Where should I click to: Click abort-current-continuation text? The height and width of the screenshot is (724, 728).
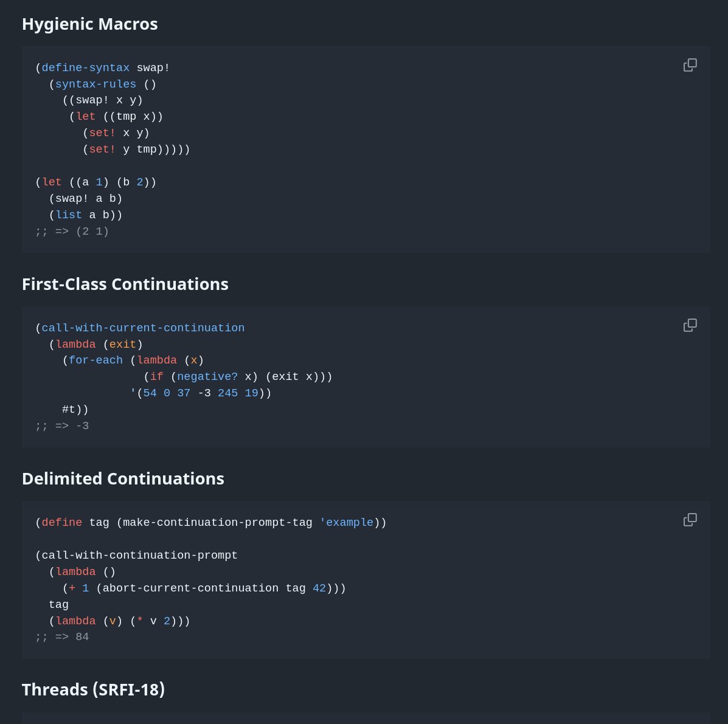click(x=190, y=588)
